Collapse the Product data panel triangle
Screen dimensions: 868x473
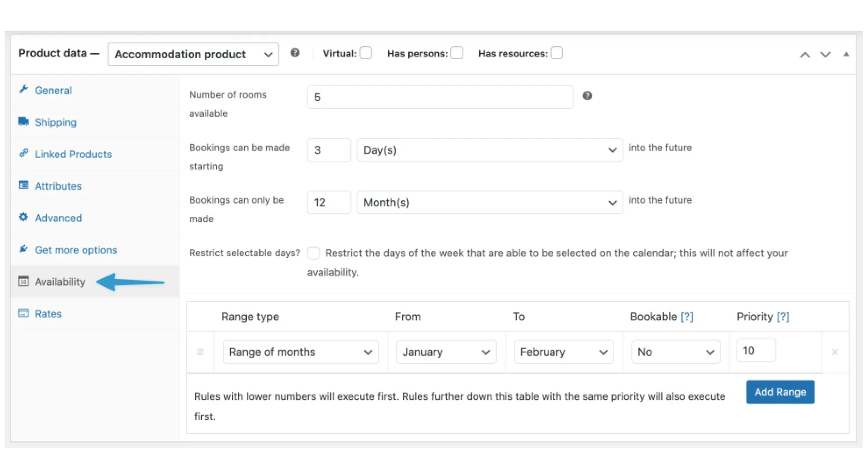(x=846, y=54)
